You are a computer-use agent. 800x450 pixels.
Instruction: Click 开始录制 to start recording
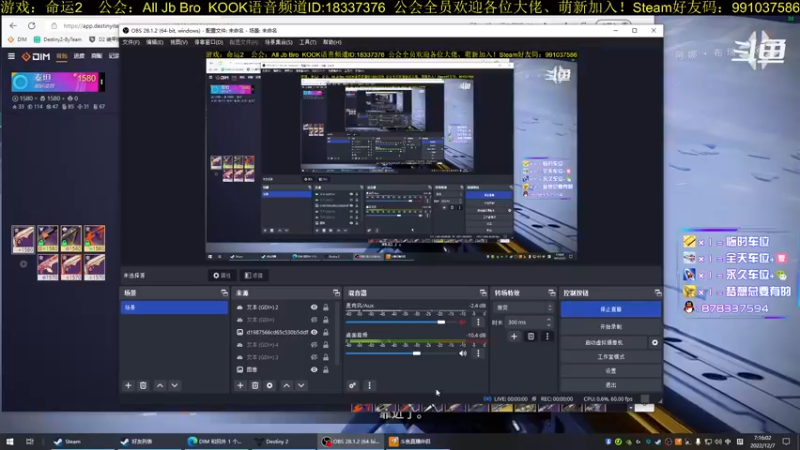point(611,327)
